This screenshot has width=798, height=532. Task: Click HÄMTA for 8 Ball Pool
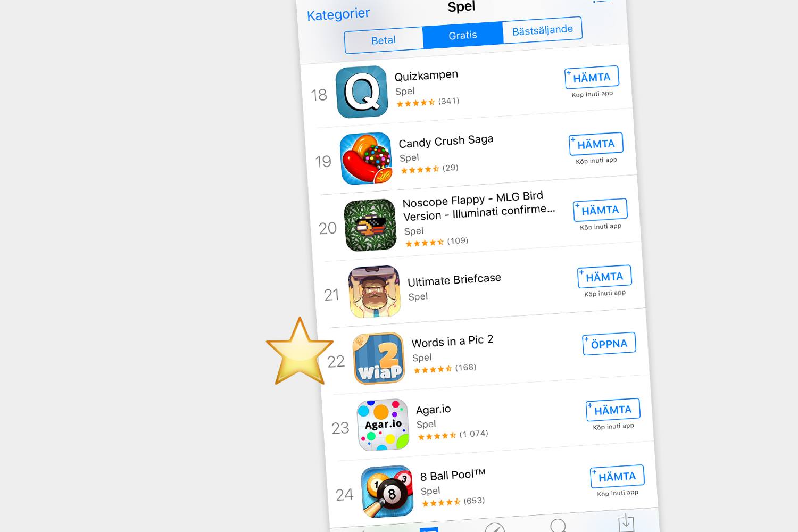pyautogui.click(x=617, y=477)
